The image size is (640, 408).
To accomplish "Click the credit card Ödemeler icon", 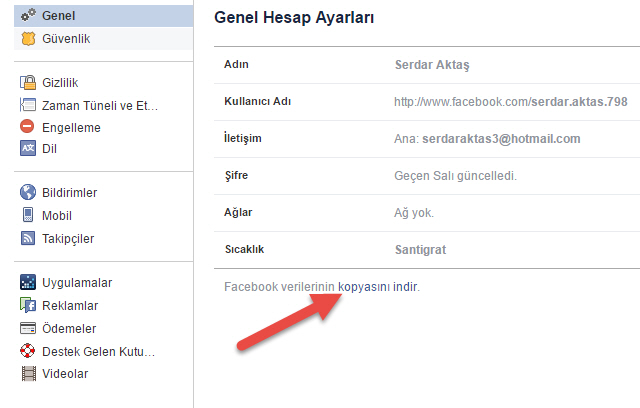I will [x=28, y=328].
